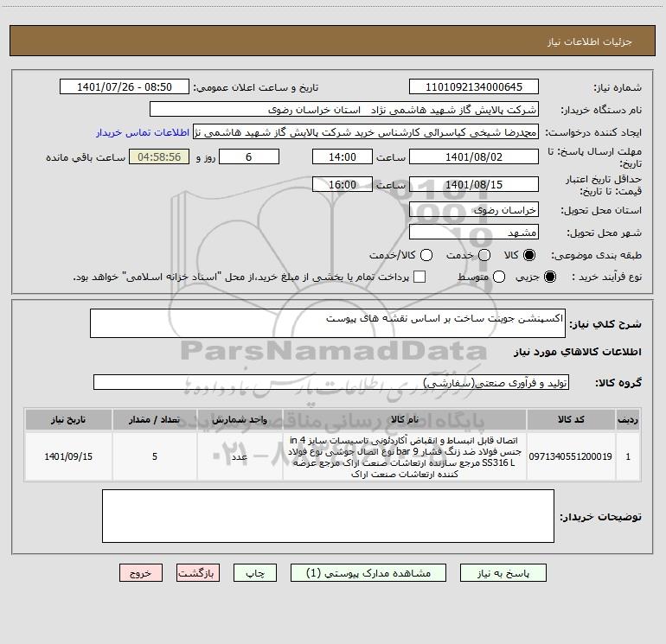Click مشاهده مدارک پیوستی (1) button
The width and height of the screenshot is (666, 644).
tap(368, 573)
